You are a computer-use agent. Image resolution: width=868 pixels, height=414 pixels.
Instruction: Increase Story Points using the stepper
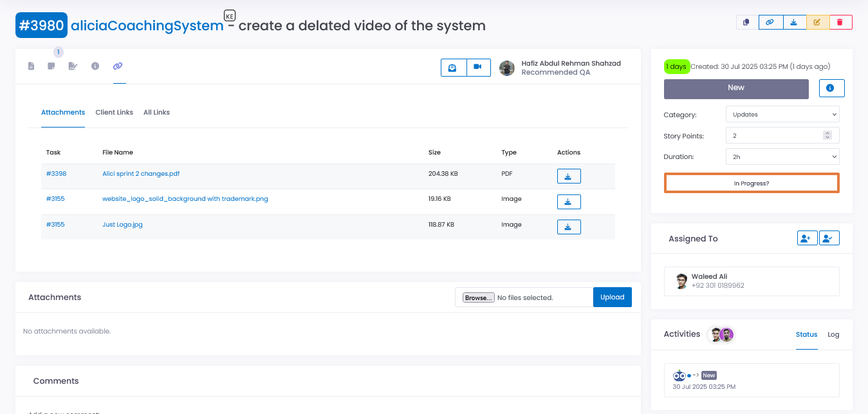[x=827, y=133]
